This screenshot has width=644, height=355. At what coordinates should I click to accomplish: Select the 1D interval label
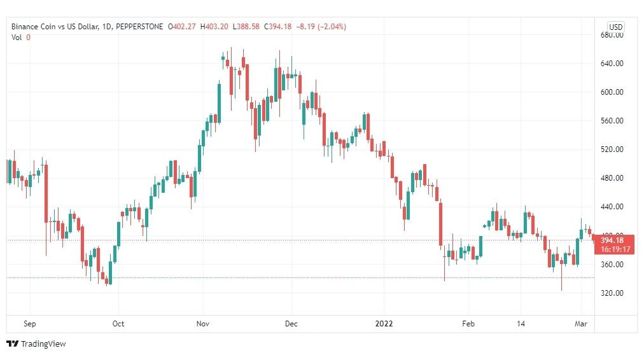[x=107, y=27]
